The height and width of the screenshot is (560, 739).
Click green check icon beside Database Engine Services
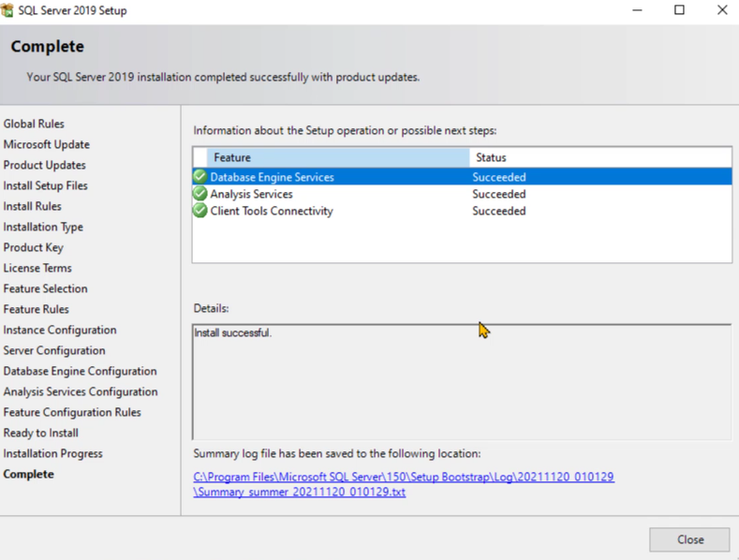point(200,177)
